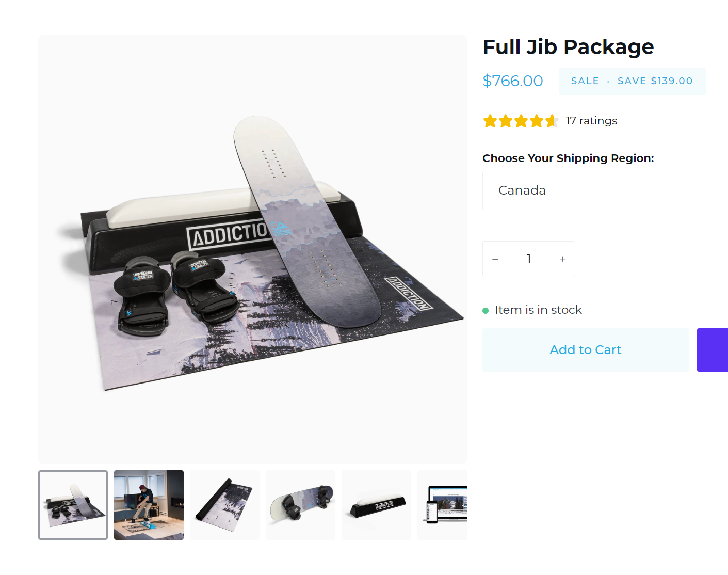
Task: Click the green in-stock status dot
Action: click(x=486, y=311)
